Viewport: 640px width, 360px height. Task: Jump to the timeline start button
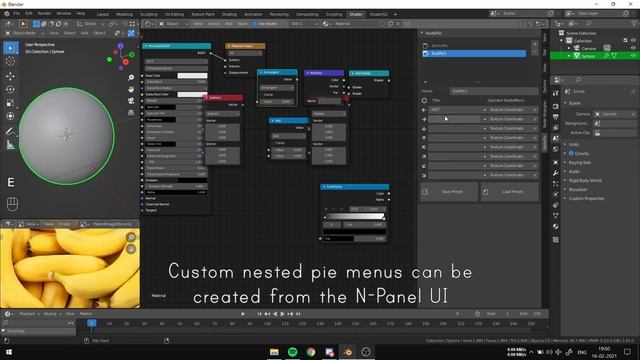click(x=259, y=314)
